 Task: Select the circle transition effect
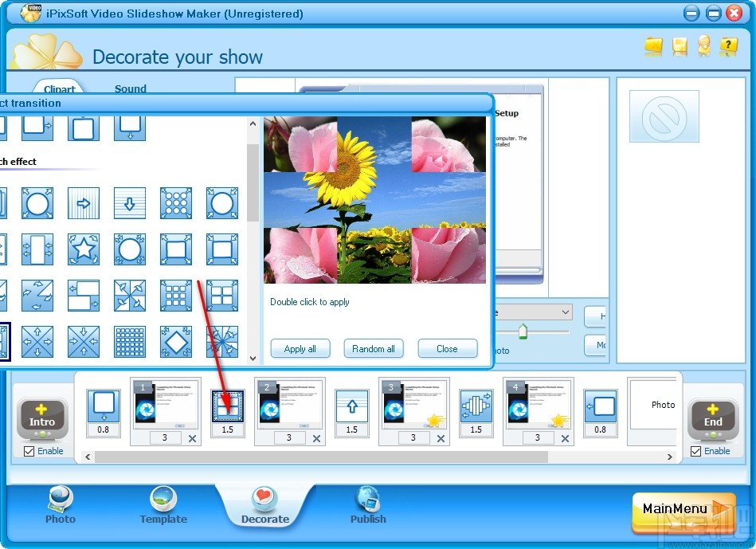click(37, 203)
